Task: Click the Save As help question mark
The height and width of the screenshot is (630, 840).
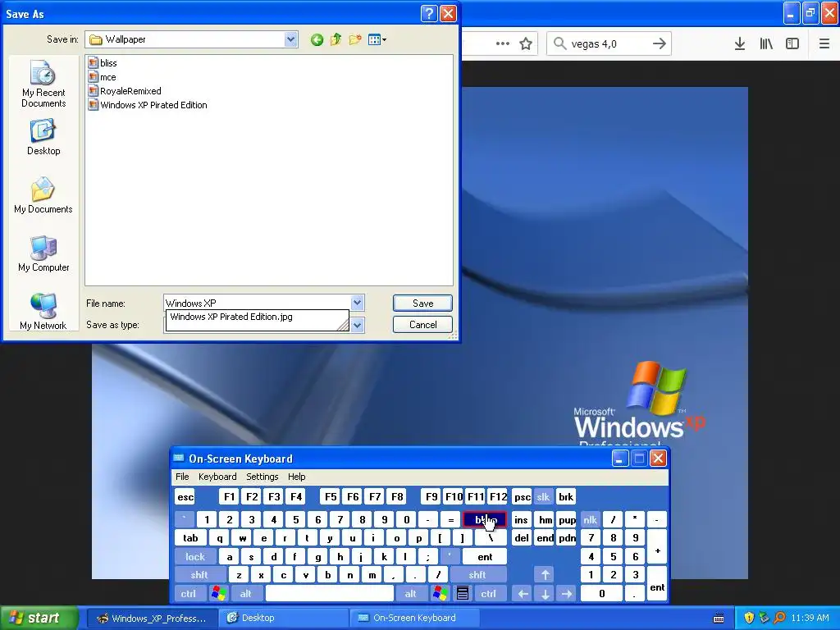Action: tap(429, 13)
